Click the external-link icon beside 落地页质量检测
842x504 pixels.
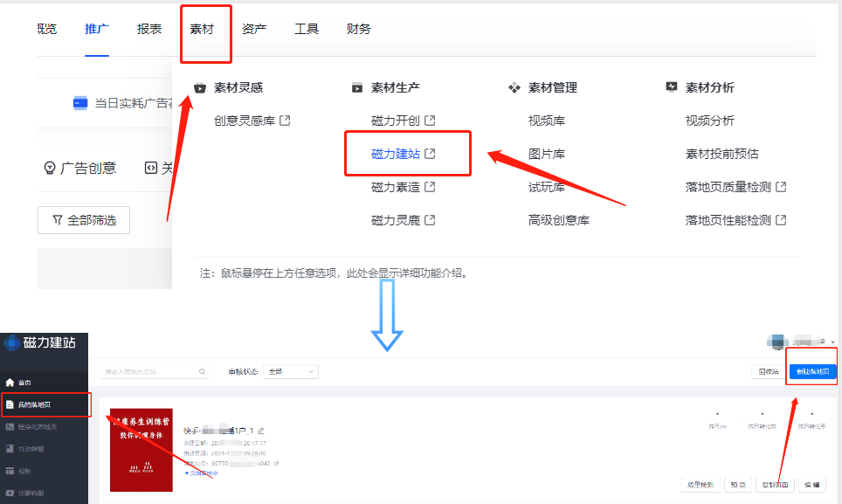[781, 187]
